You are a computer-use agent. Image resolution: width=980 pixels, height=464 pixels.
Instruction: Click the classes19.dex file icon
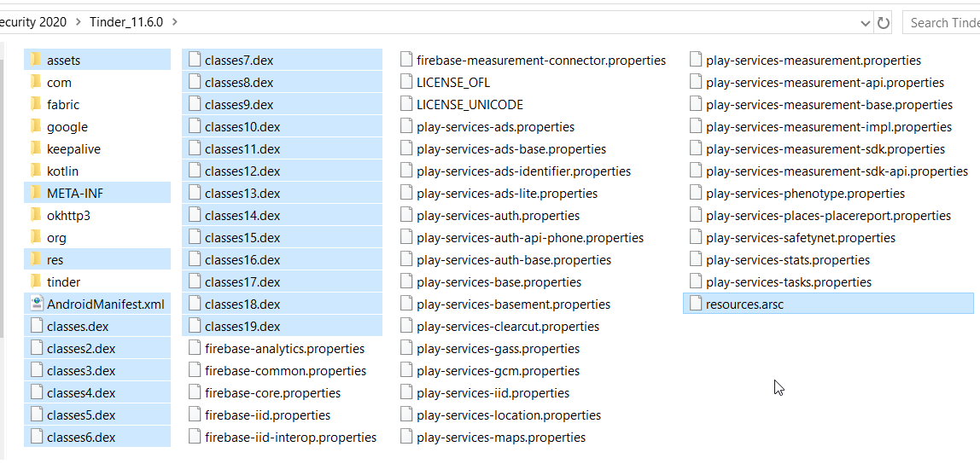[194, 326]
